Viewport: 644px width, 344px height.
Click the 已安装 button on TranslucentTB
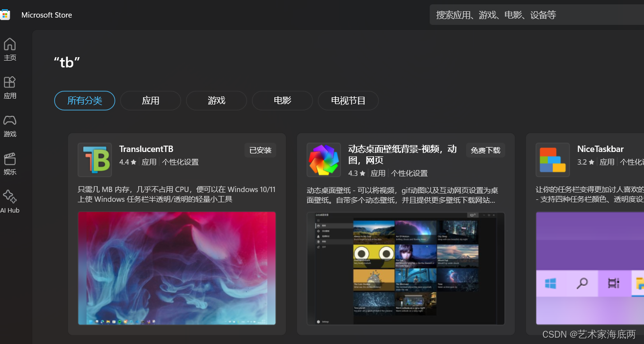click(x=260, y=150)
